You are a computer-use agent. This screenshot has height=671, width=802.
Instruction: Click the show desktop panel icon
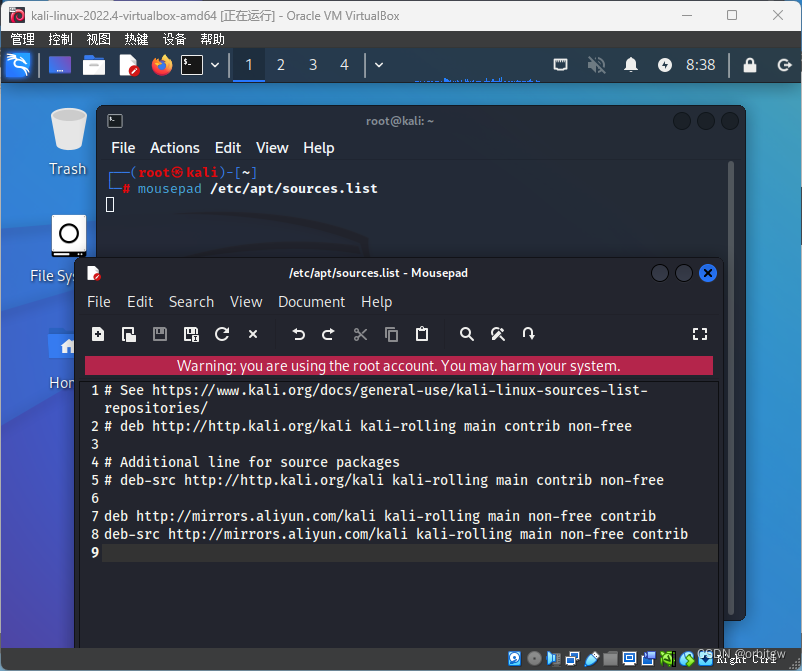60,65
